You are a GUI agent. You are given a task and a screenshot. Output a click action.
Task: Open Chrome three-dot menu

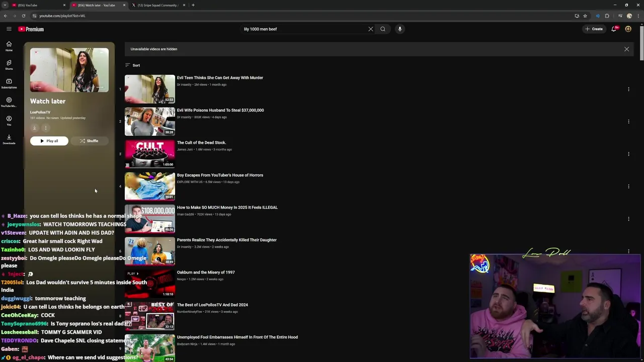[x=638, y=16]
